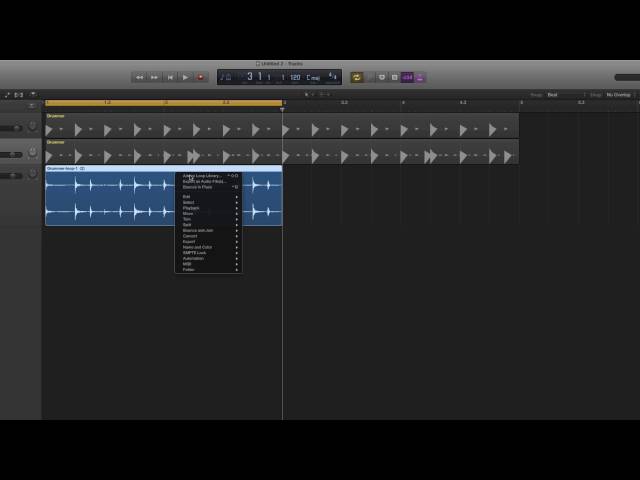Expand the Convert submenu in context menu

[209, 236]
